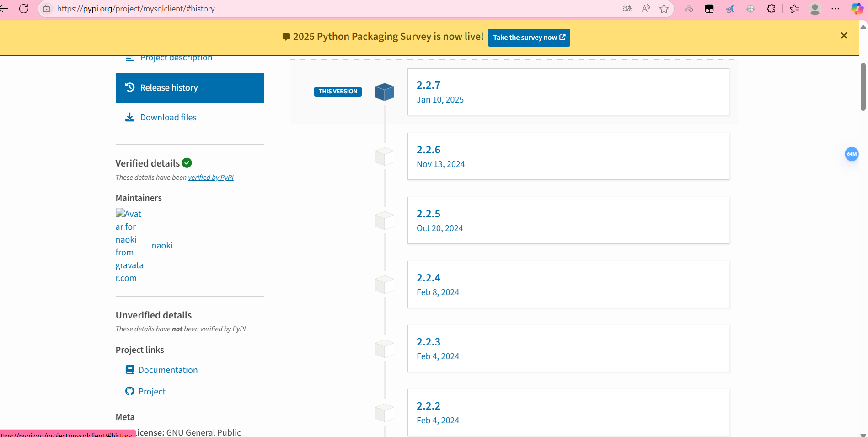Open release 2.2.4 from Feb 8, 2024

tap(568, 284)
